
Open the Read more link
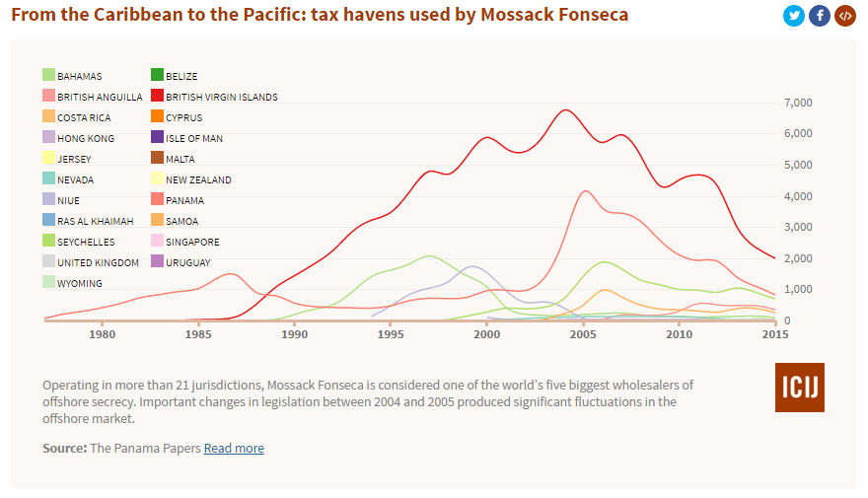[x=234, y=448]
